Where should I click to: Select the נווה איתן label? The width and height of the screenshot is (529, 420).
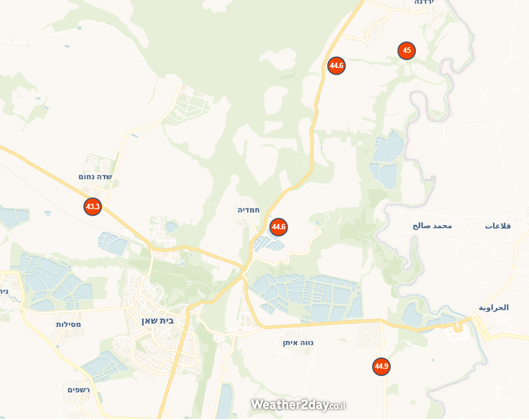(x=298, y=343)
